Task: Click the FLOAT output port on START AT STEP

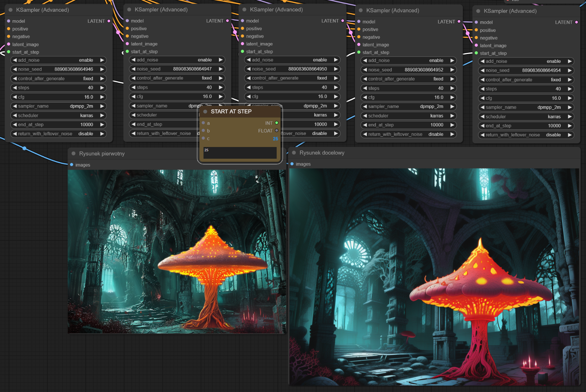Action: 277,131
